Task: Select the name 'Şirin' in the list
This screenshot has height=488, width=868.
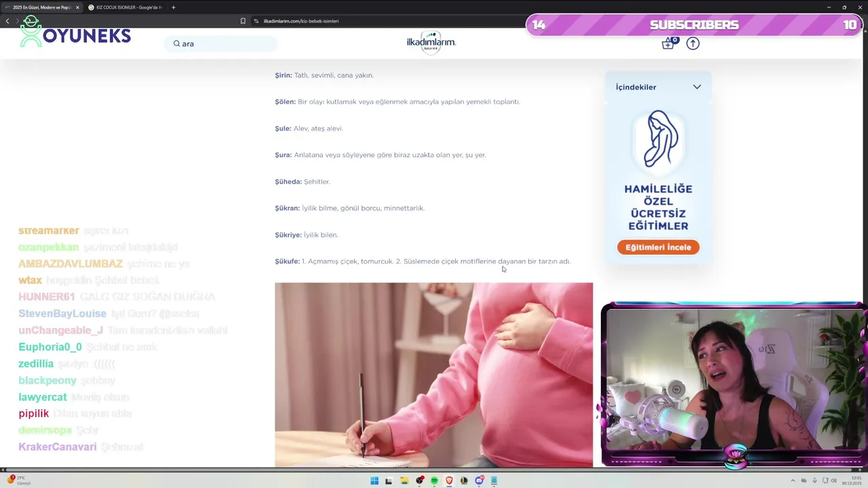Action: [x=283, y=75]
